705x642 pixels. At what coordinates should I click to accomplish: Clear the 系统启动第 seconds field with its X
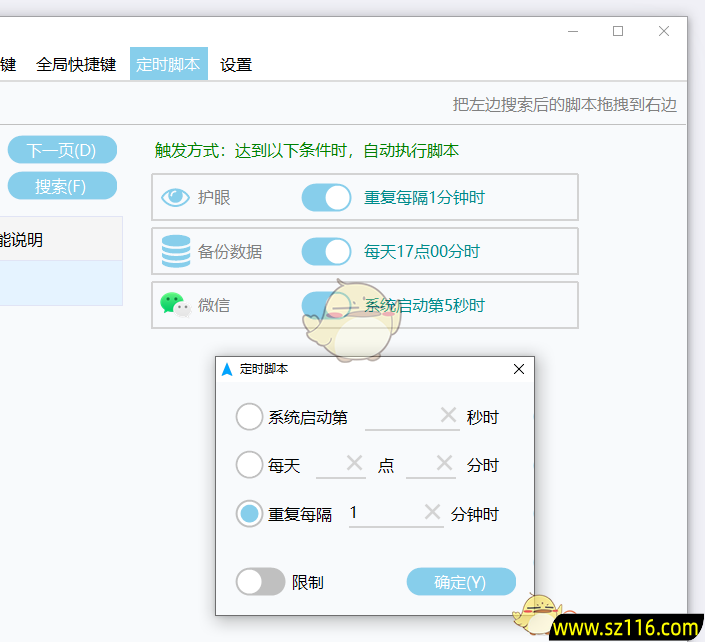pos(448,415)
